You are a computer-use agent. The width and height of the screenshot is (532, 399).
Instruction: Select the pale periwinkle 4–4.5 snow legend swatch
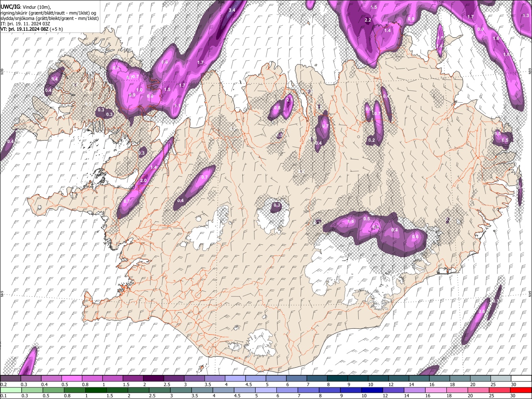tap(236, 378)
